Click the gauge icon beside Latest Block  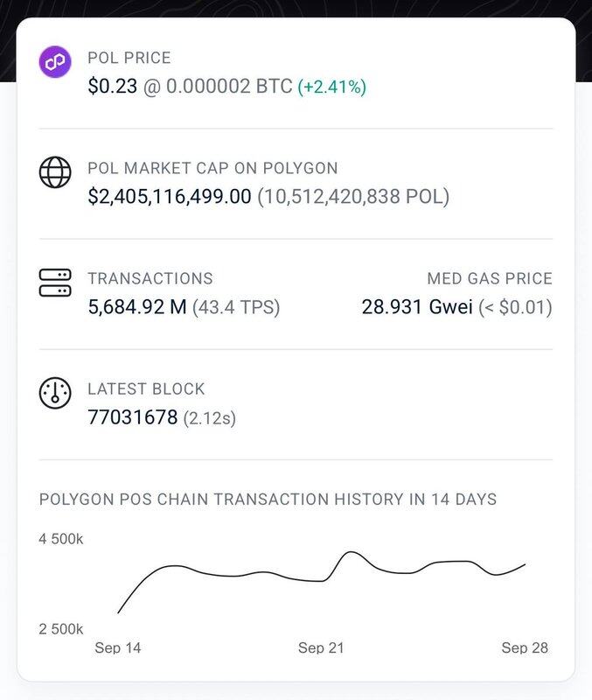pyautogui.click(x=55, y=393)
